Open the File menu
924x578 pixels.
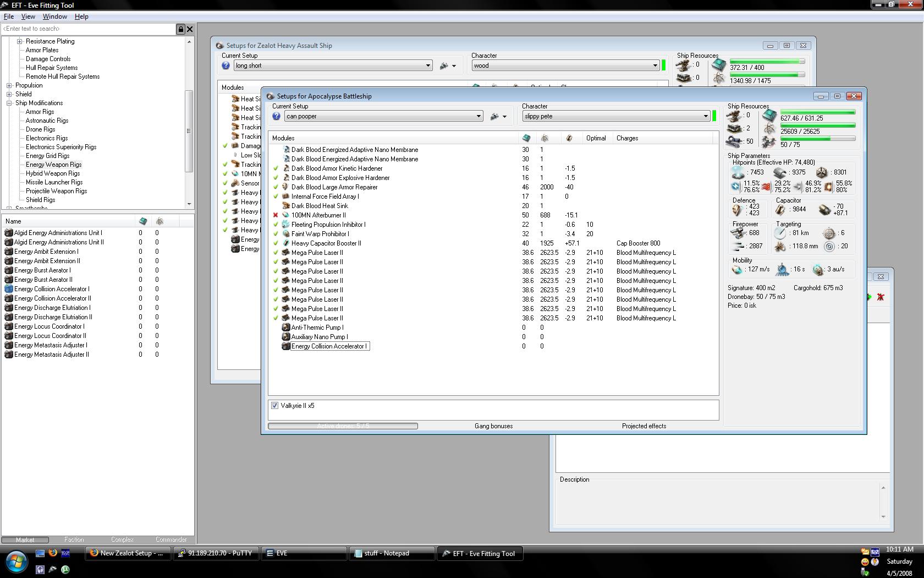[x=9, y=17]
